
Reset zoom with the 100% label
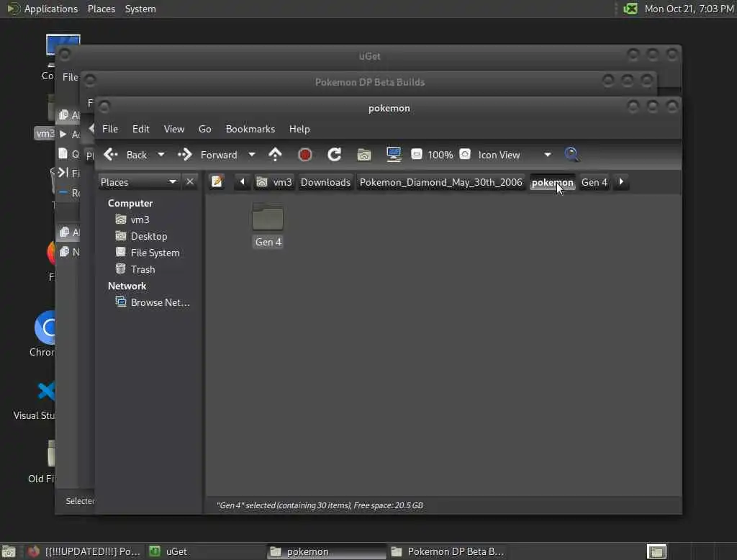[x=440, y=155]
